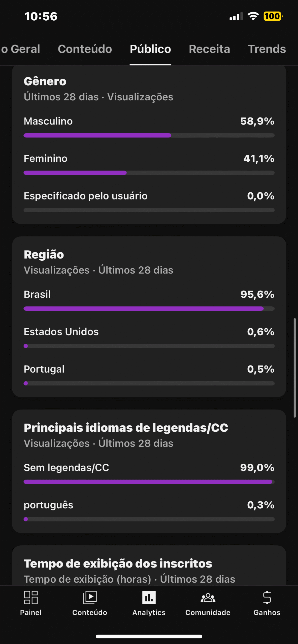The height and width of the screenshot is (644, 298).
Task: Select the Analytics bar chart icon
Action: pos(149,597)
